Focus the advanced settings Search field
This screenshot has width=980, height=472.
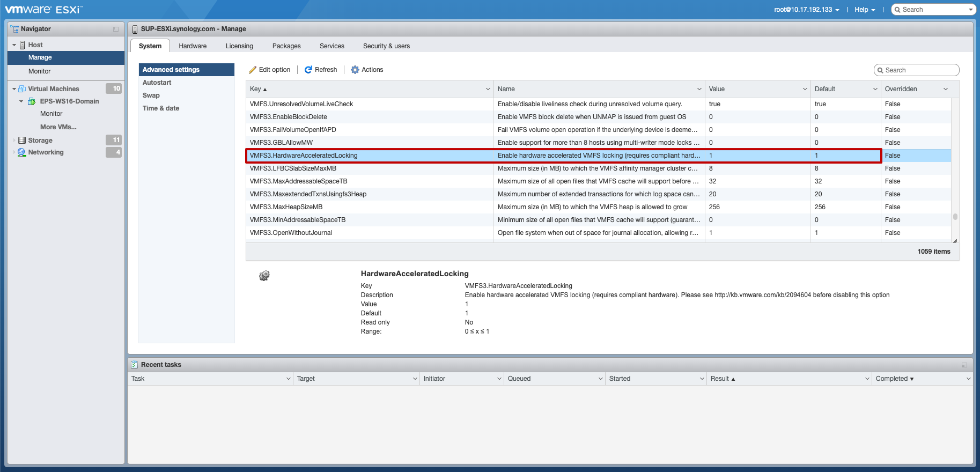click(x=916, y=70)
